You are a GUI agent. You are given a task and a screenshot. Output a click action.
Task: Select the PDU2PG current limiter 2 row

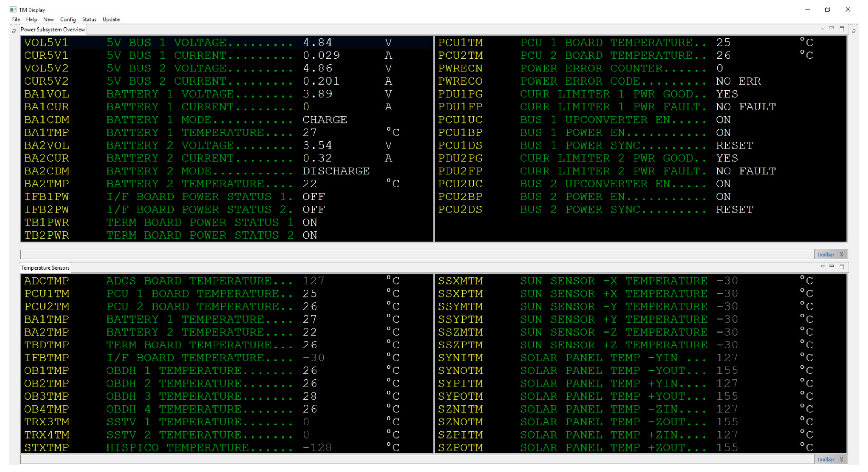click(641, 158)
